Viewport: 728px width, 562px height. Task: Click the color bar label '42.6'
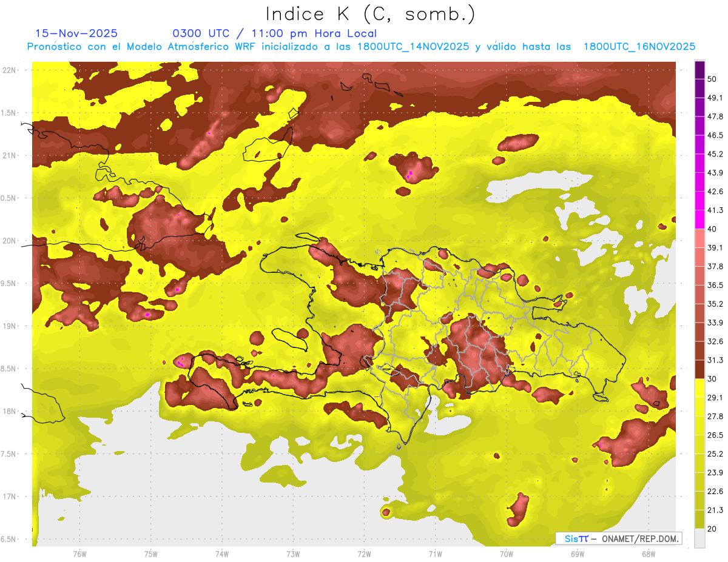click(x=715, y=192)
